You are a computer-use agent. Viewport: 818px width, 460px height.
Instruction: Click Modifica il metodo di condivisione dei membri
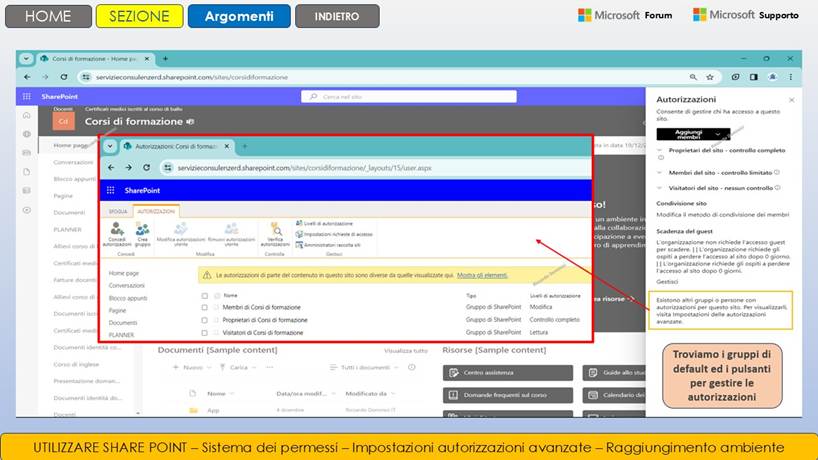(723, 215)
